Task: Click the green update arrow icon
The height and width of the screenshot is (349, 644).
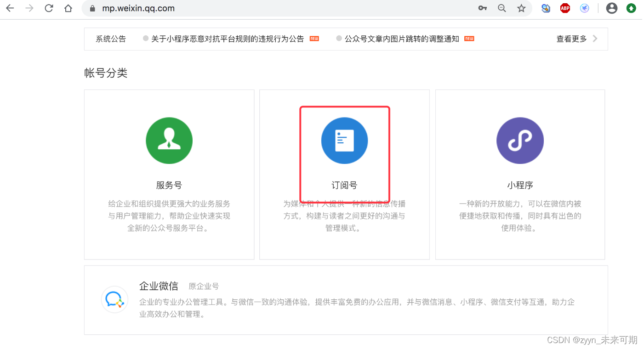Action: pos(631,8)
